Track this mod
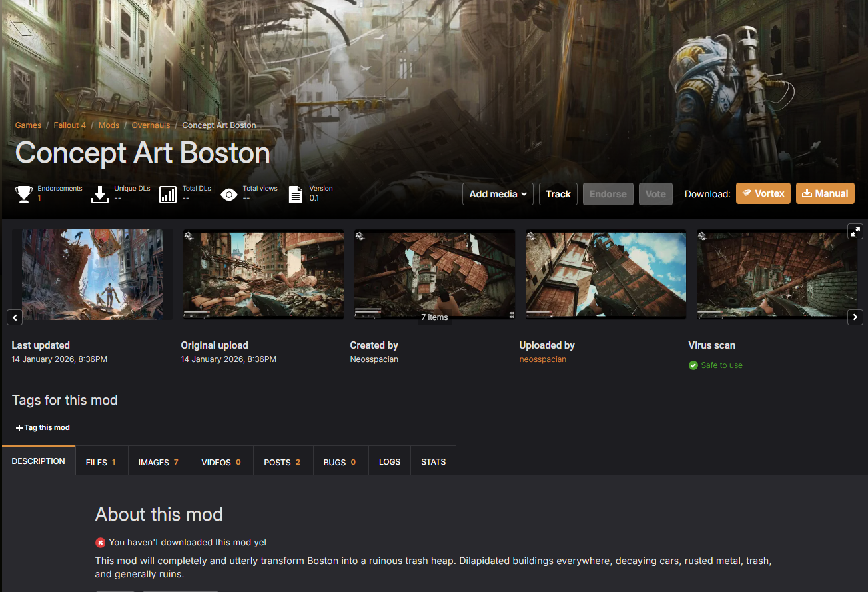This screenshot has height=592, width=868. tap(558, 194)
